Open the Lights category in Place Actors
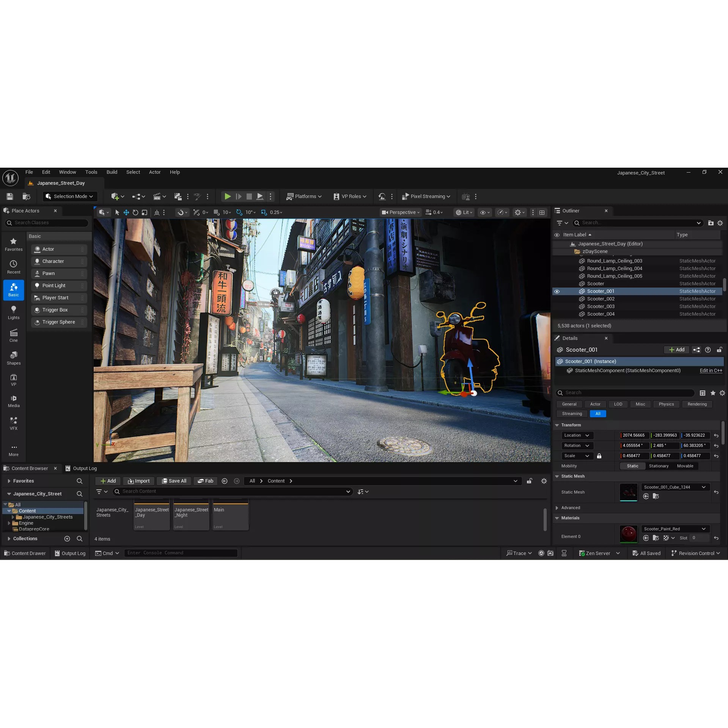The image size is (728, 728). point(13,312)
